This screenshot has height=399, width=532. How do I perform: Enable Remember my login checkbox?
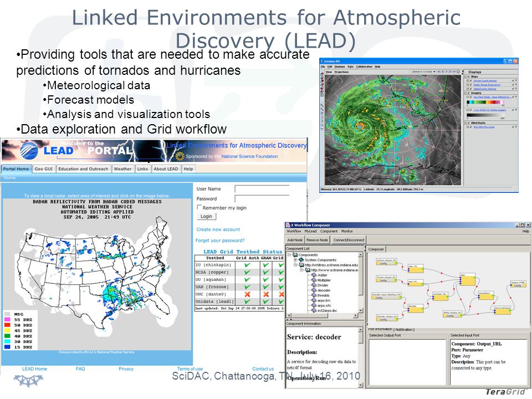pyautogui.click(x=199, y=207)
